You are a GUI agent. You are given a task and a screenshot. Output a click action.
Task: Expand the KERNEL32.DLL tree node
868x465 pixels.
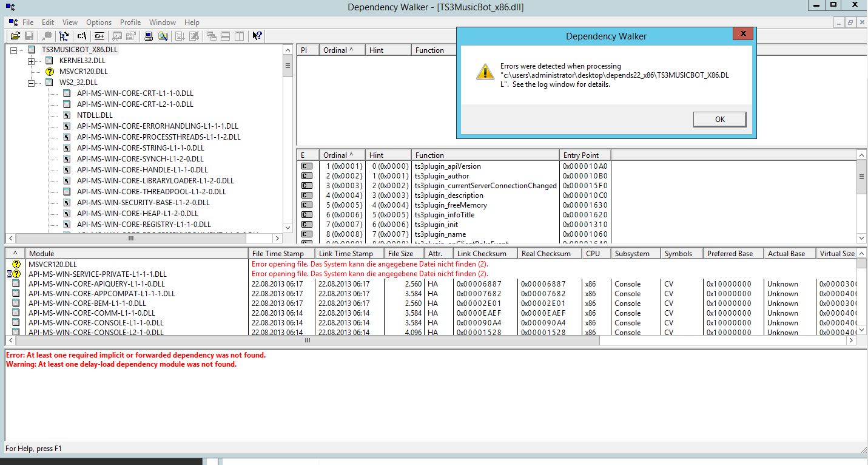[x=32, y=61]
